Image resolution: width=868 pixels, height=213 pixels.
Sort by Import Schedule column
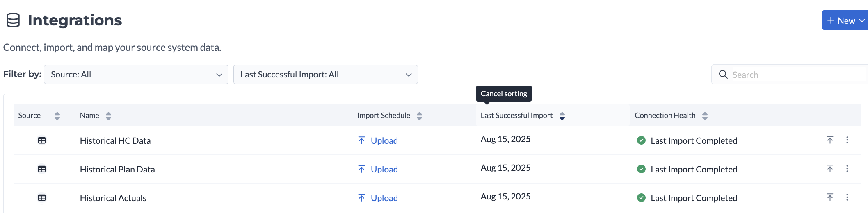tap(419, 116)
